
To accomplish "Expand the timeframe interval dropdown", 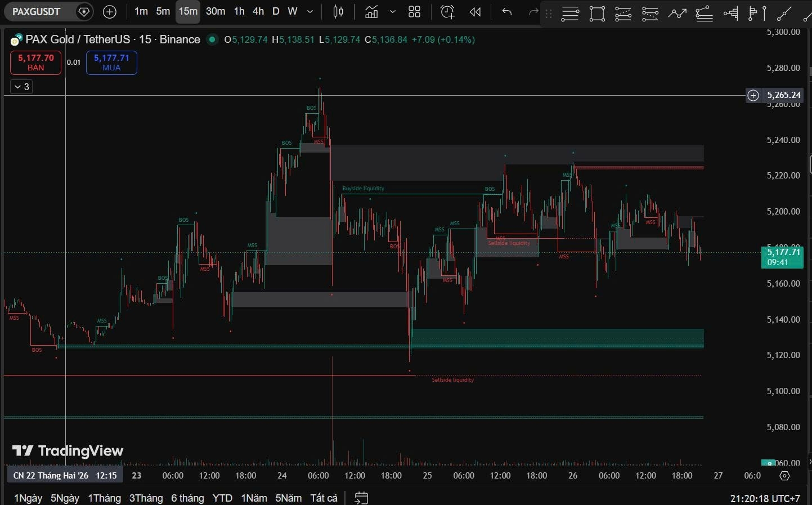I will tap(310, 11).
